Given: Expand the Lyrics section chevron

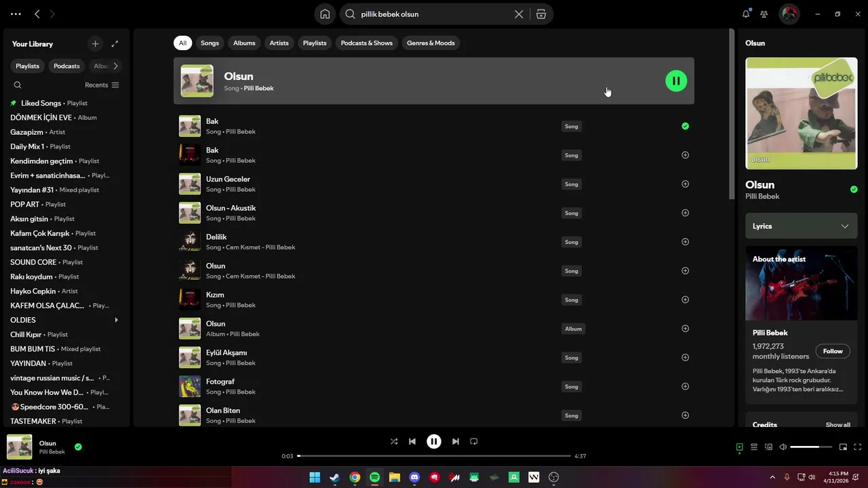Looking at the screenshot, I should [x=845, y=226].
